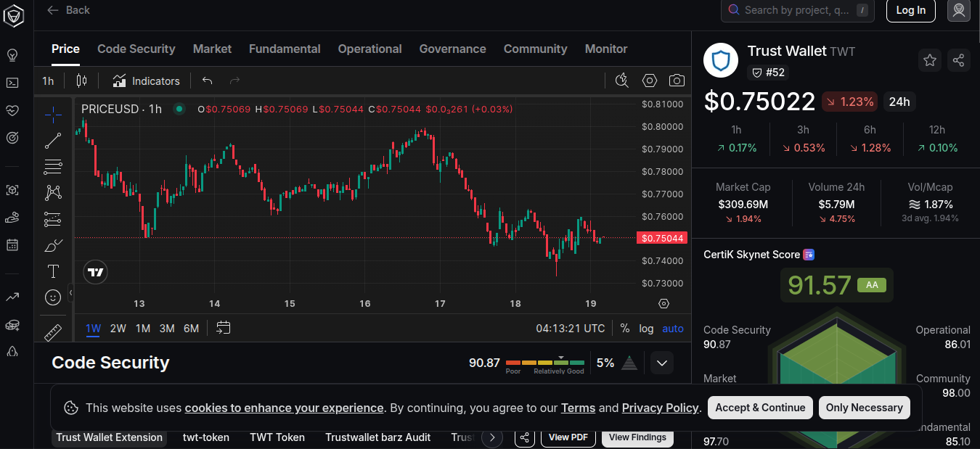This screenshot has height=449, width=980.
Task: Toggle percent scale on the chart
Action: (625, 329)
